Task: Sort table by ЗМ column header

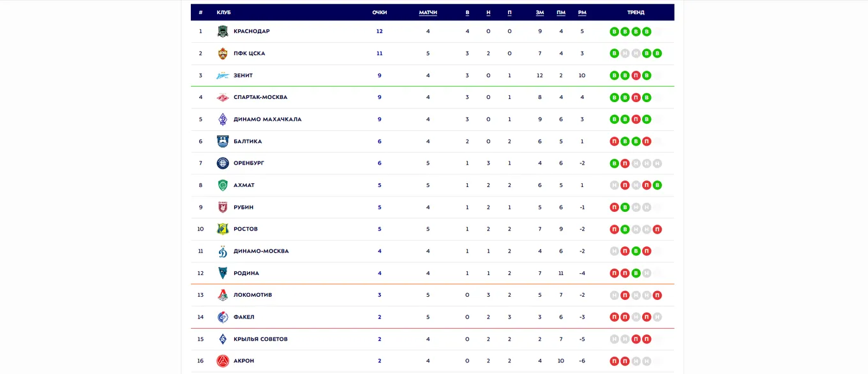Action: tap(540, 12)
